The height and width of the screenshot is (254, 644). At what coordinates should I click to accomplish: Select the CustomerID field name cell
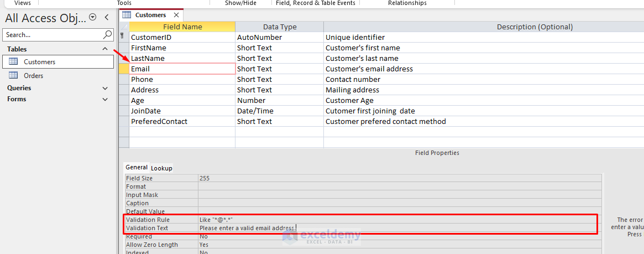click(182, 38)
